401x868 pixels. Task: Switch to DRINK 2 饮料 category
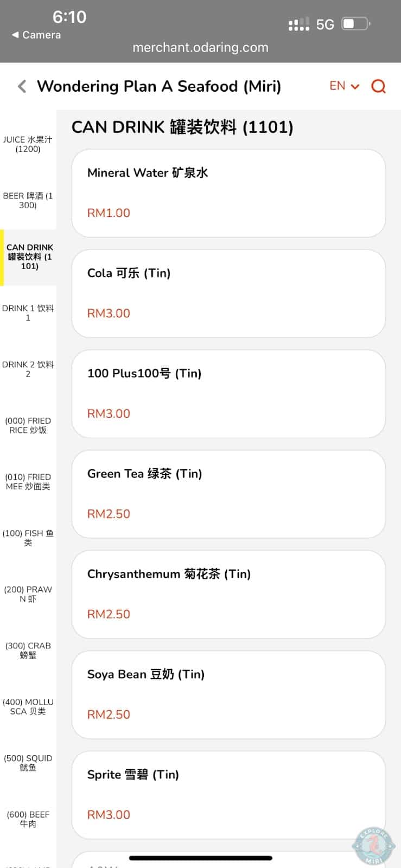(x=28, y=369)
